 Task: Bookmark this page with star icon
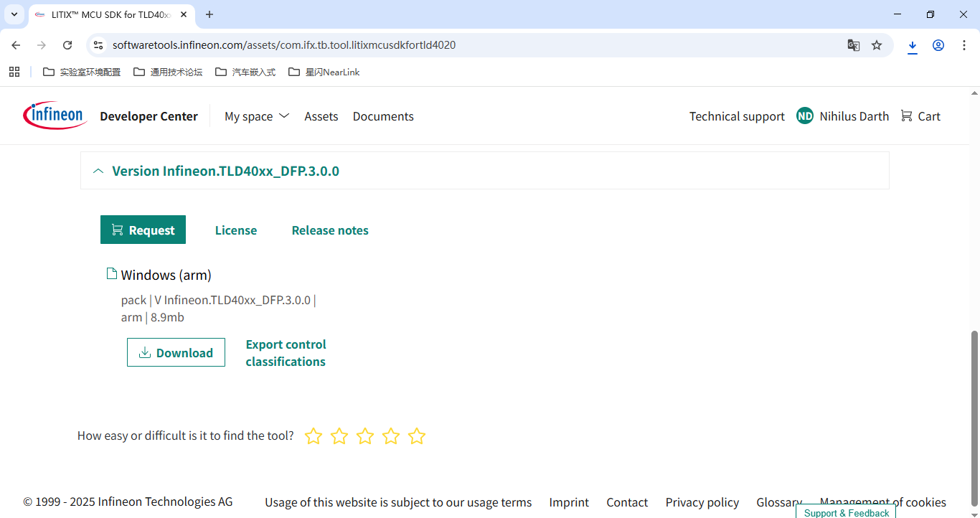(x=877, y=45)
